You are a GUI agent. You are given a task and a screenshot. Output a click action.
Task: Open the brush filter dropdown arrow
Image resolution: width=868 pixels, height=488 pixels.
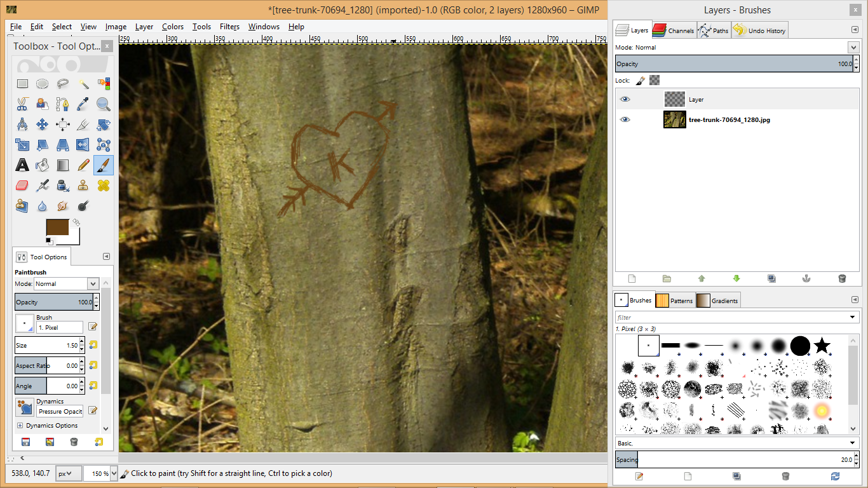853,317
